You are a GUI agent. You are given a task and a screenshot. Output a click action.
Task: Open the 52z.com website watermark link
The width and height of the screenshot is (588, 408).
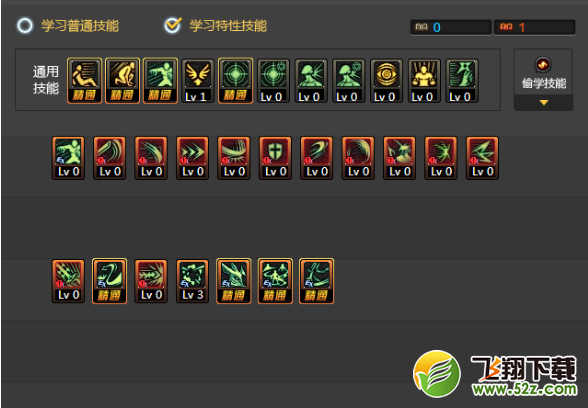[x=495, y=374]
